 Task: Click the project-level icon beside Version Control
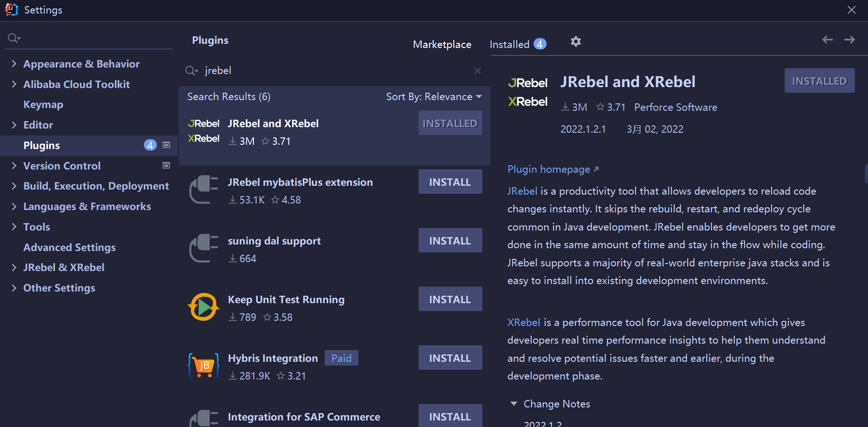pyautogui.click(x=166, y=166)
